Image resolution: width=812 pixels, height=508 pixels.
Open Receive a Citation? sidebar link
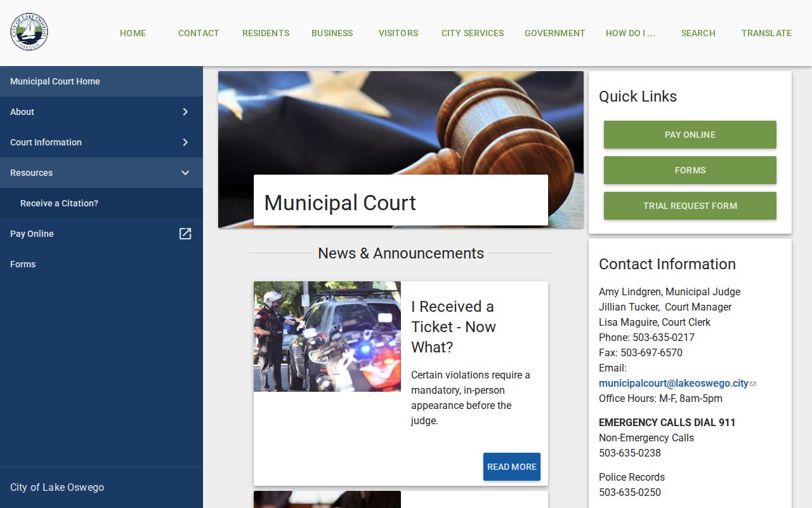point(101,203)
